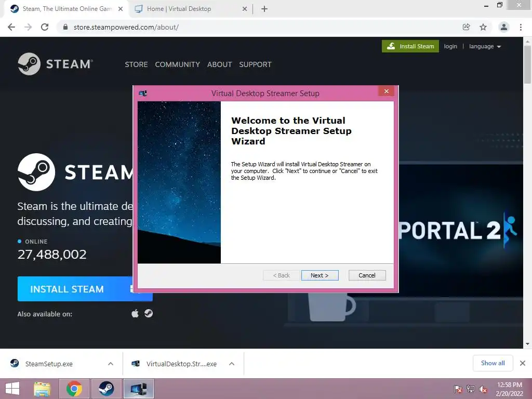Click the Steam logo in the header
532x399 pixels.
pos(55,64)
